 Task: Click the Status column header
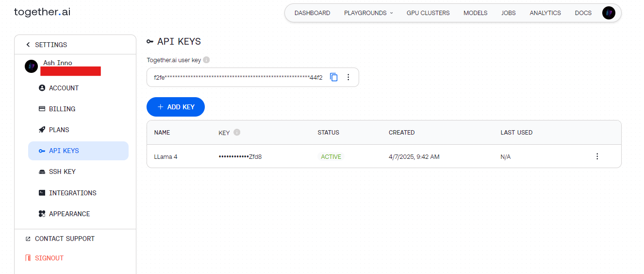(329, 133)
